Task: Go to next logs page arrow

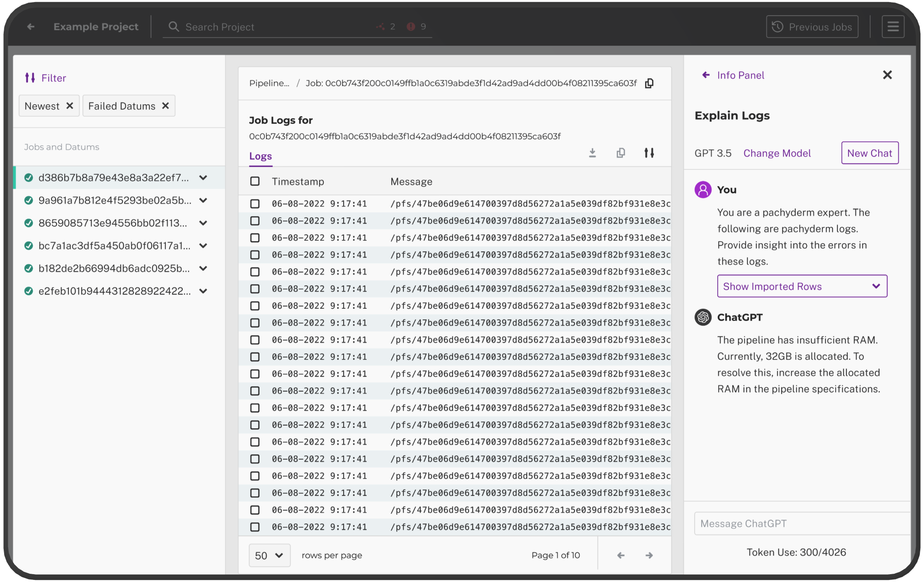Action: tap(649, 555)
